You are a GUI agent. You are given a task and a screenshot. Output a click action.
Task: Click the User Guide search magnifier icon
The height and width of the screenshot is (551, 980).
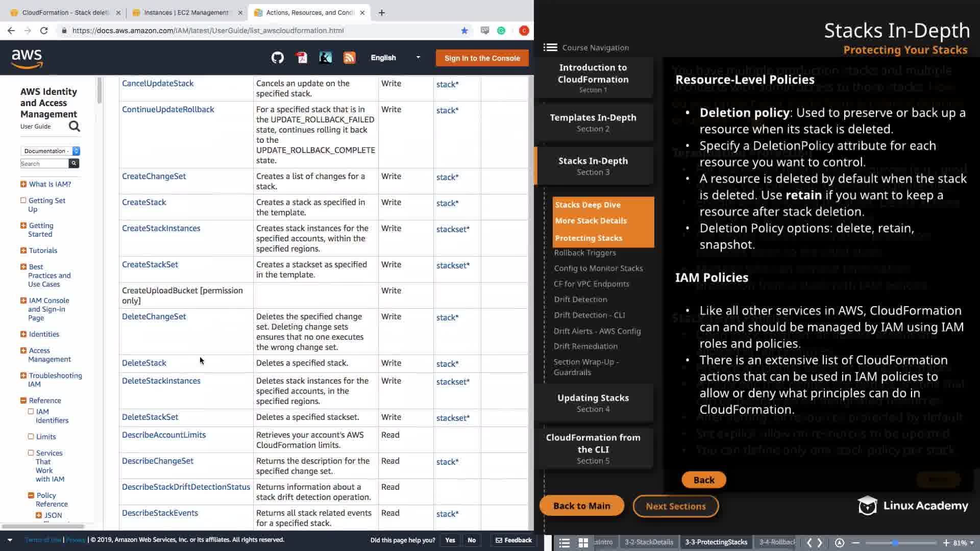(x=75, y=126)
